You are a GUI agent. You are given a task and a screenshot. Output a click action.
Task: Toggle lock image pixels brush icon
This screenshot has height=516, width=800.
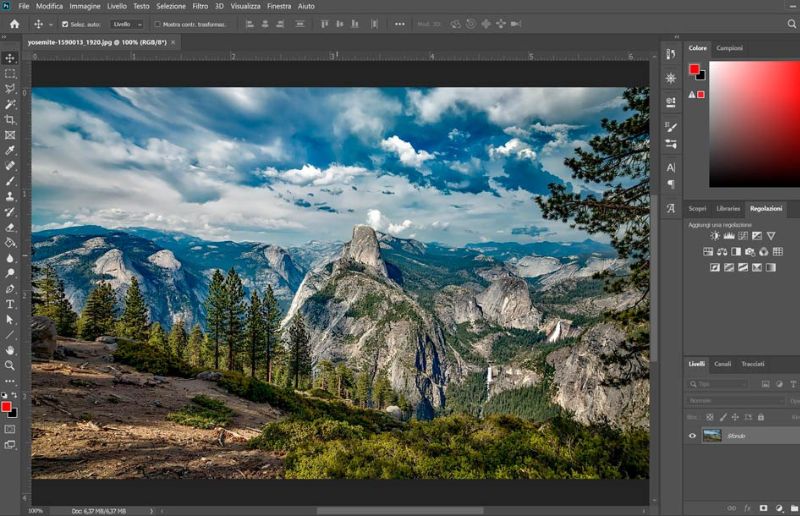(x=723, y=417)
